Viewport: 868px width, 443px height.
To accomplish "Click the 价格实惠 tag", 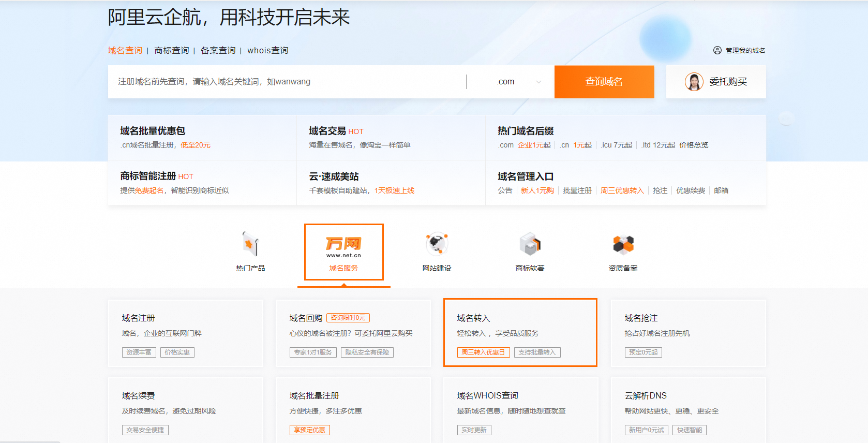I will [x=177, y=352].
